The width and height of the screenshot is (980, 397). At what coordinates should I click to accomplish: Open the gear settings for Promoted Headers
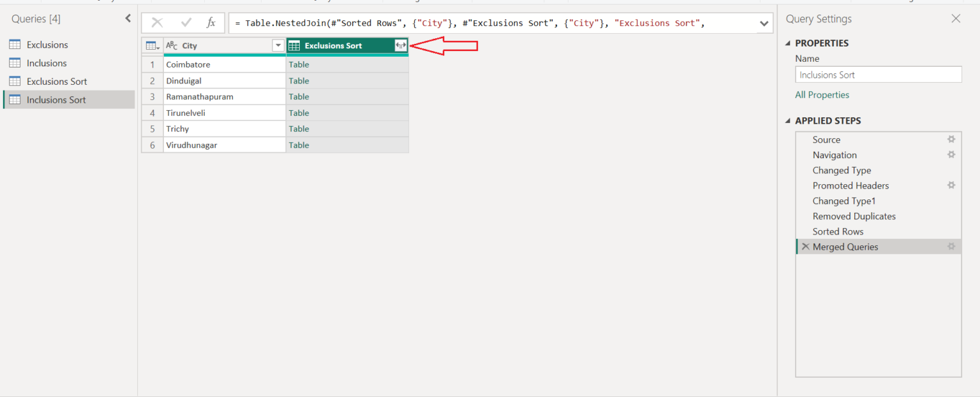point(951,185)
